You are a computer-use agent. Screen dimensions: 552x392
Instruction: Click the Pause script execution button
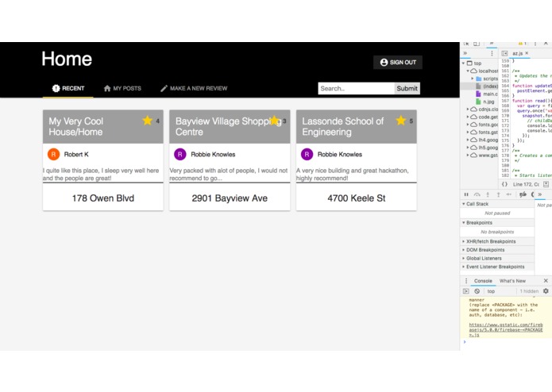466,194
